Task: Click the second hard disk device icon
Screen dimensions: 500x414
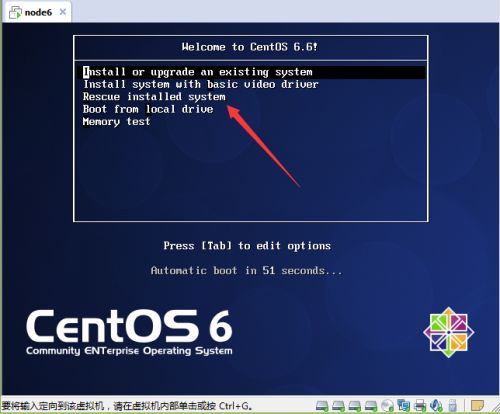Action: pos(338,406)
